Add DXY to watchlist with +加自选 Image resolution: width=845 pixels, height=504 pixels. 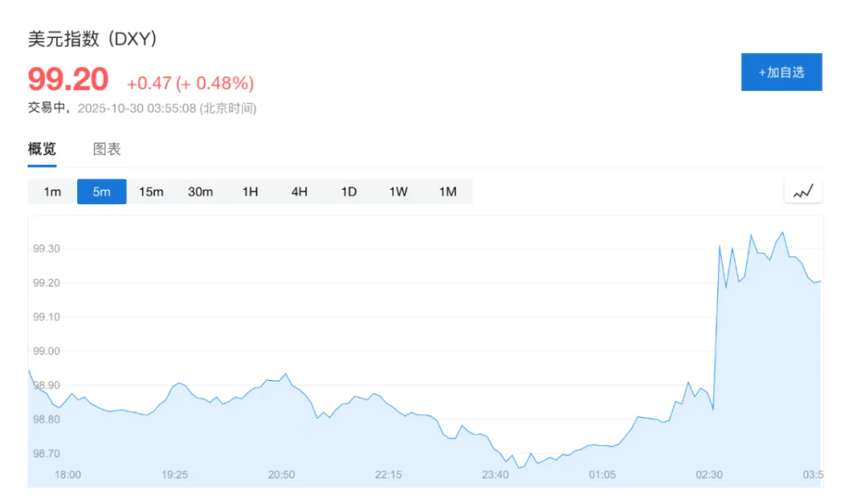click(781, 72)
